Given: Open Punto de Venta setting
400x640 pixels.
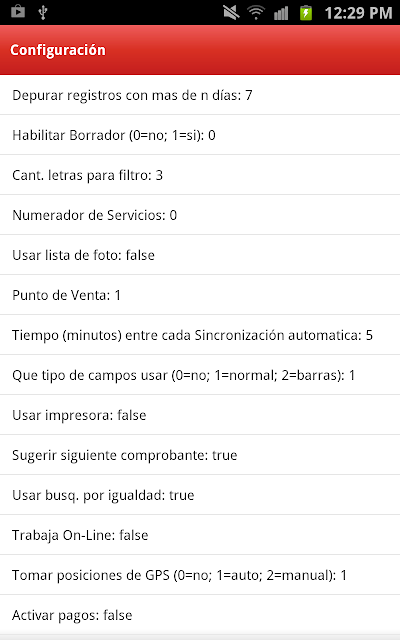Looking at the screenshot, I should pyautogui.click(x=200, y=295).
